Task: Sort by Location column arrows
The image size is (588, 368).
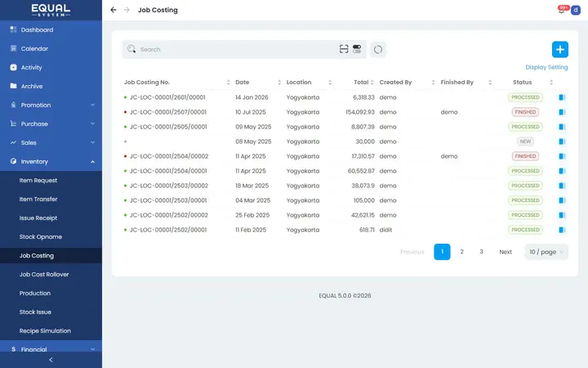Action: point(330,83)
